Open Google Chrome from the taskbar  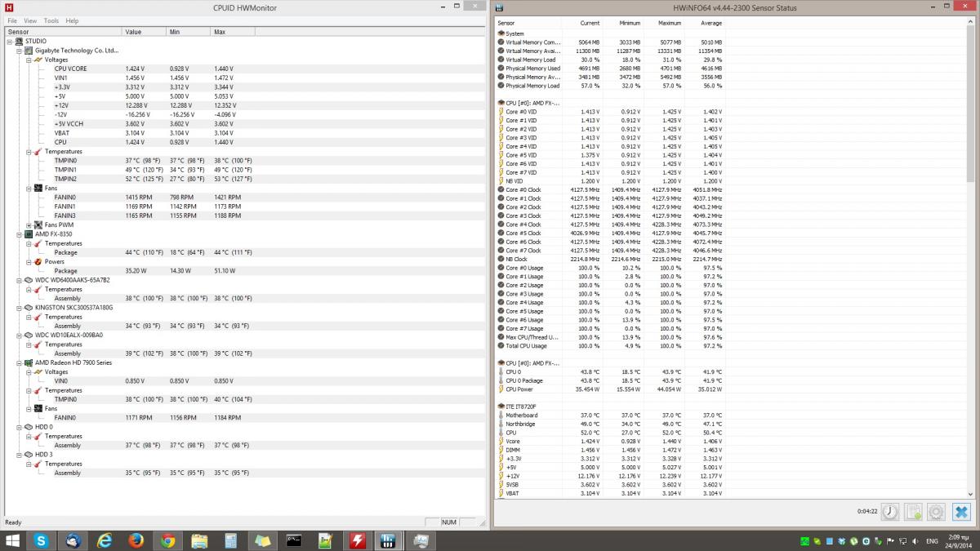[168, 540]
